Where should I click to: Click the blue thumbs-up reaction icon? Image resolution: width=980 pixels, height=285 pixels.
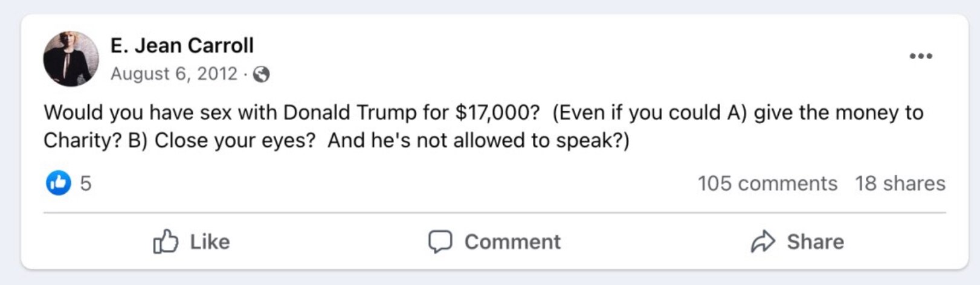[59, 183]
